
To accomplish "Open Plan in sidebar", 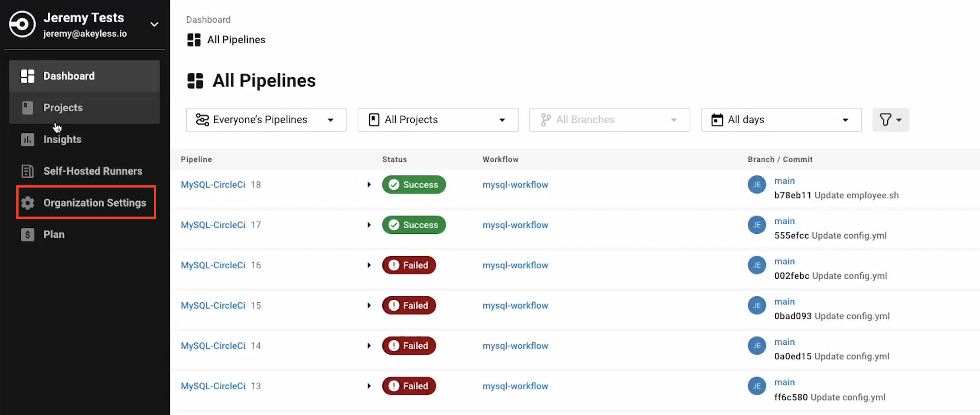I will coord(84,235).
